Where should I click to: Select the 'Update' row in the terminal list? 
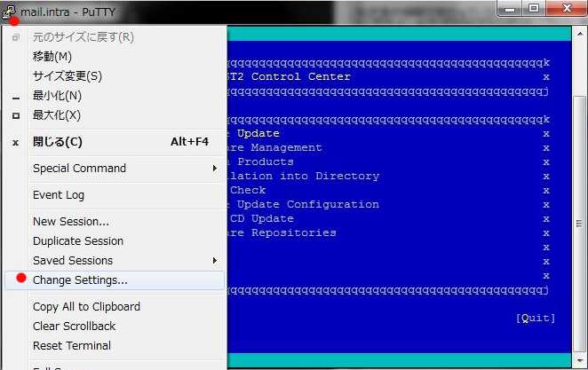(x=258, y=134)
